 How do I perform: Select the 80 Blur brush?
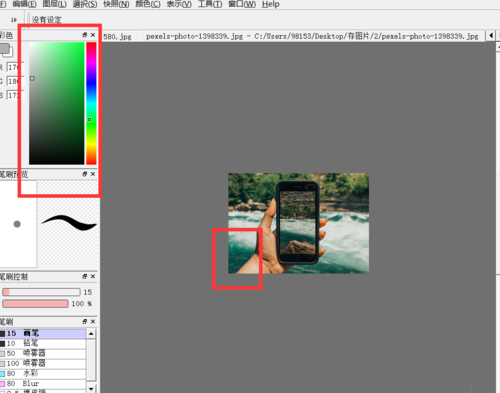tap(43, 383)
